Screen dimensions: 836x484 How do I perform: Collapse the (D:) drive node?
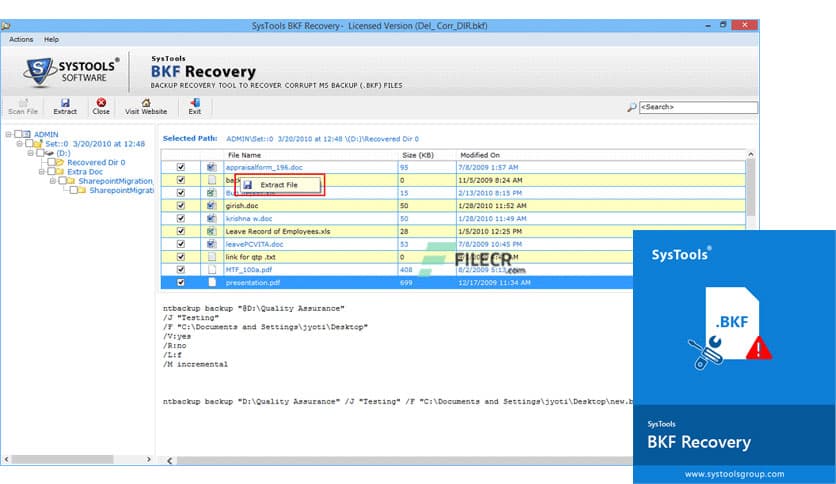pos(30,153)
